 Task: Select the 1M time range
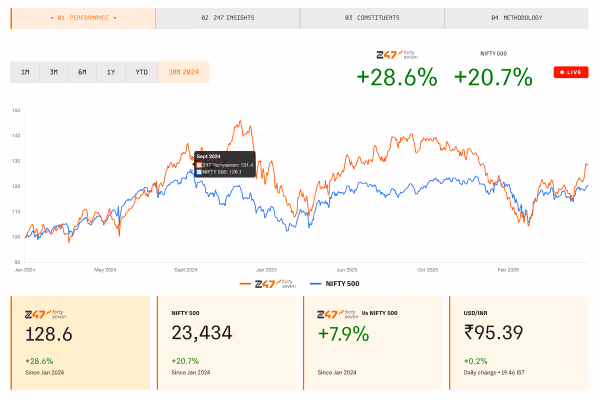(x=25, y=72)
